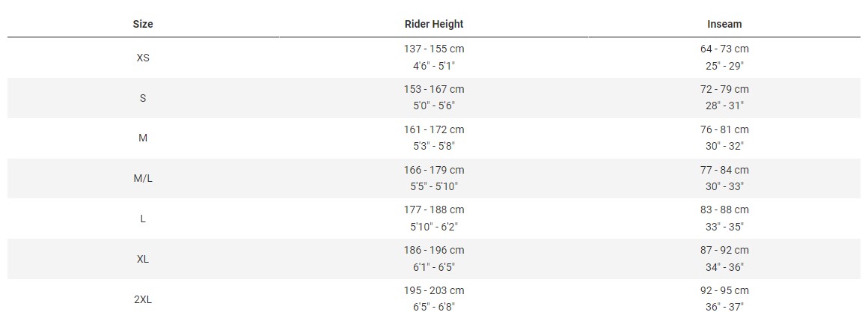Click the 5'5" - 5'10" height range
868x330 pixels.
click(x=434, y=186)
